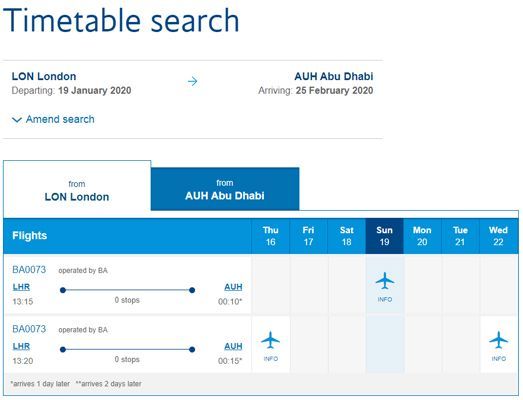Click the arrow icon between London and Abu Dhabi
523x400 pixels.
click(x=192, y=81)
